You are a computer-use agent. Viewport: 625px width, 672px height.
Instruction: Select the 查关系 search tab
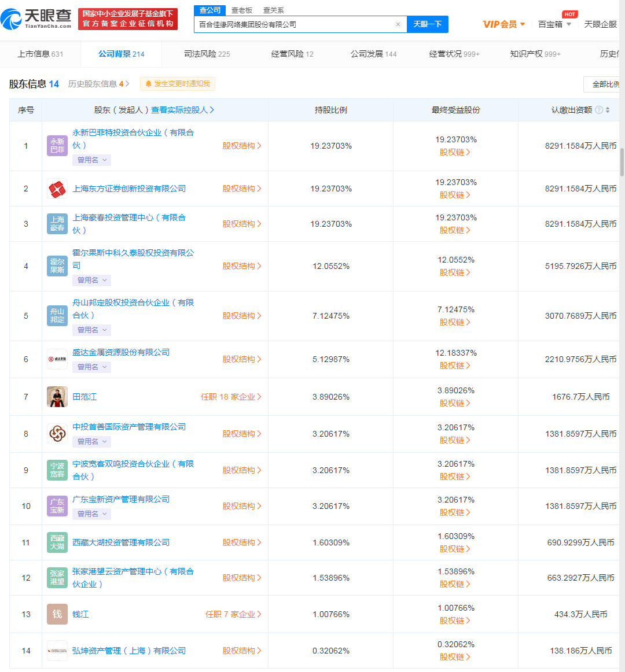[274, 10]
